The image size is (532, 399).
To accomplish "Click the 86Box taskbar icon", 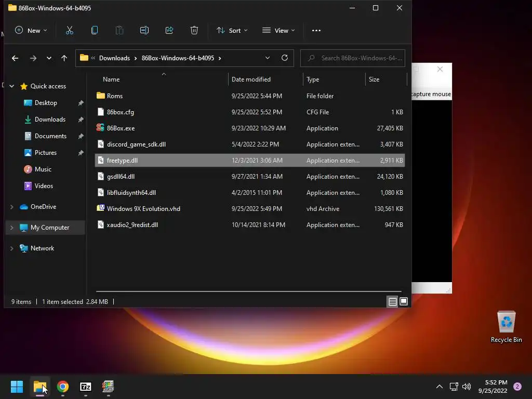I will 108,387.
